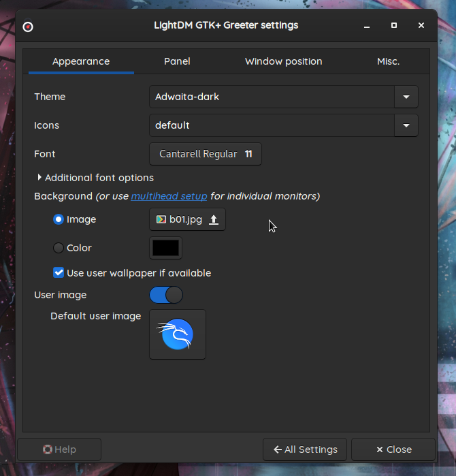Uncheck Use user wallpaper if available
The width and height of the screenshot is (456, 476).
tap(59, 272)
